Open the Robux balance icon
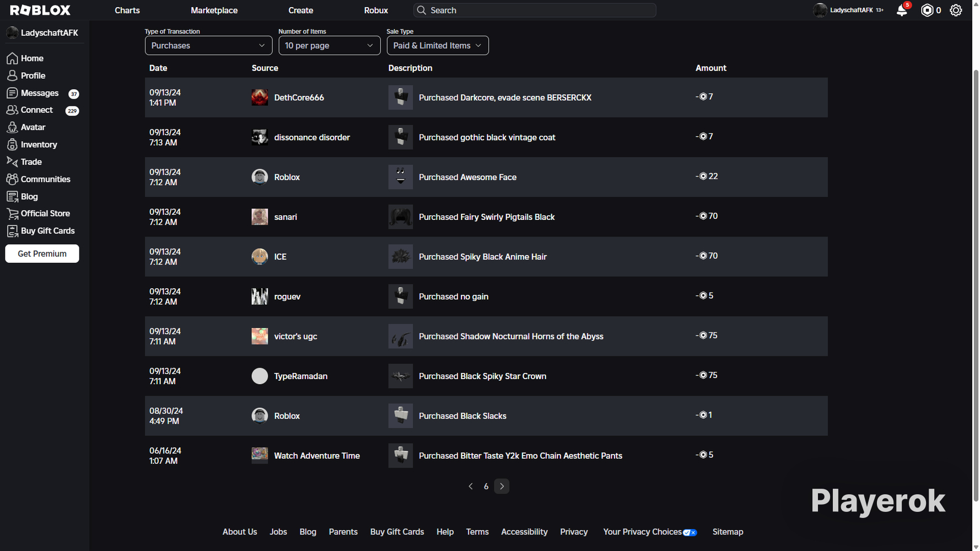Screen dimensions: 980x551 (927, 10)
